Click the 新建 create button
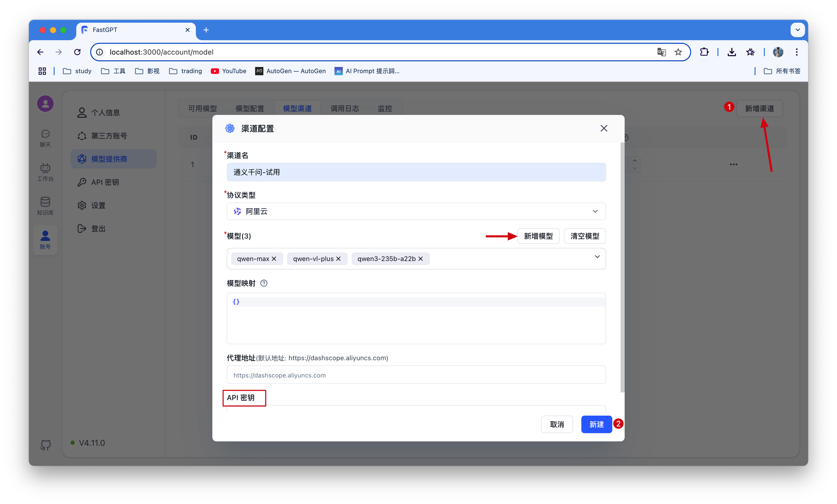 (596, 424)
